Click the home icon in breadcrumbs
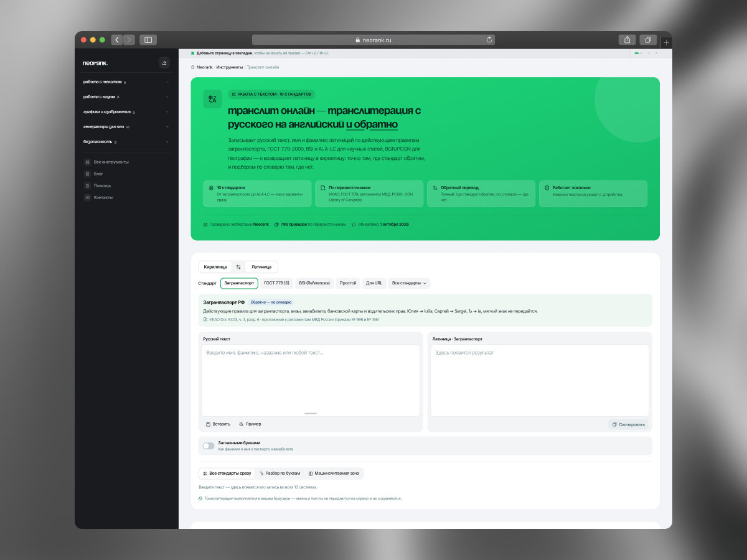Screen dimensions: 747x560 click(193, 67)
